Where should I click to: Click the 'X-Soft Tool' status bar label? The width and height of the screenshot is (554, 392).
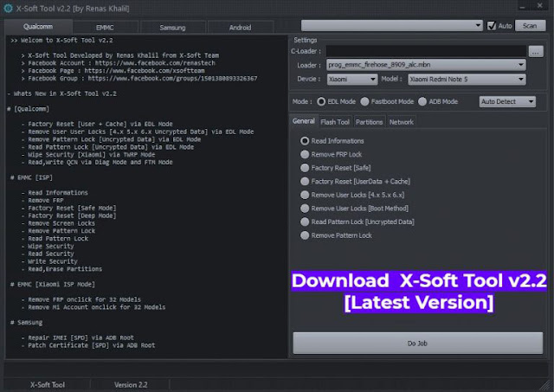coord(48,384)
